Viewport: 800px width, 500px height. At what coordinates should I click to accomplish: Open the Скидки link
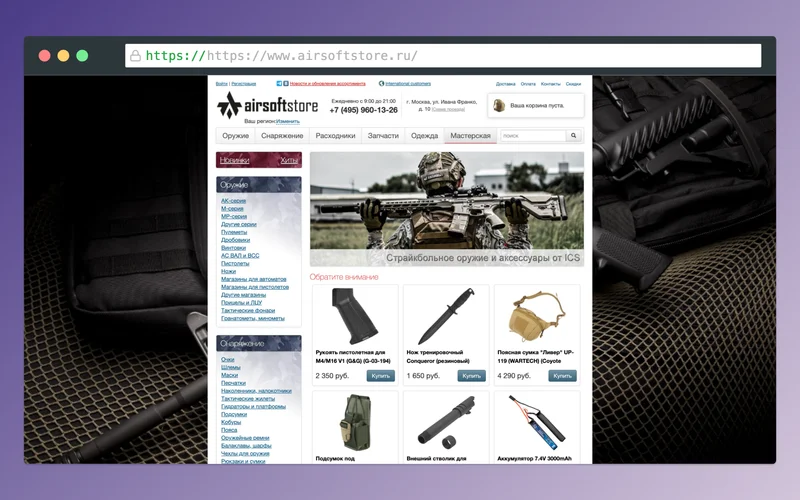tap(573, 84)
